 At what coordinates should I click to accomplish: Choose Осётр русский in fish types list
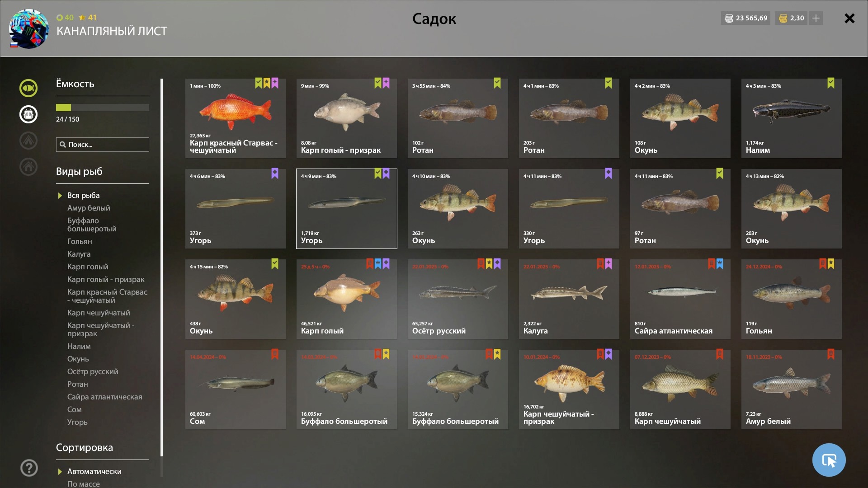(93, 371)
